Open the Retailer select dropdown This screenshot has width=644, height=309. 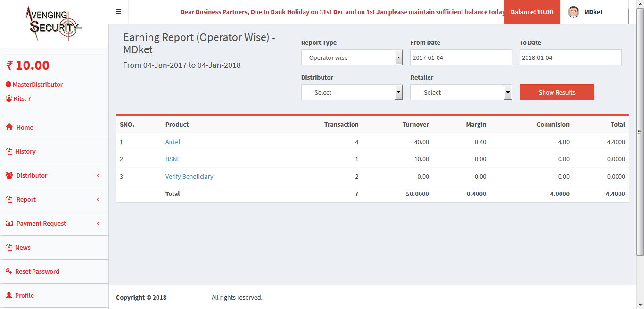click(461, 92)
